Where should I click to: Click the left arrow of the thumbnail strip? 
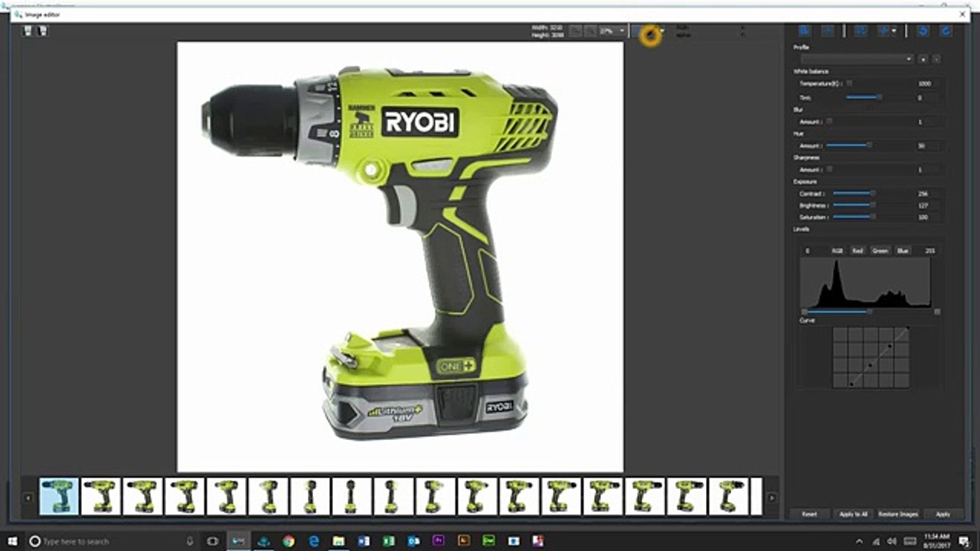28,497
